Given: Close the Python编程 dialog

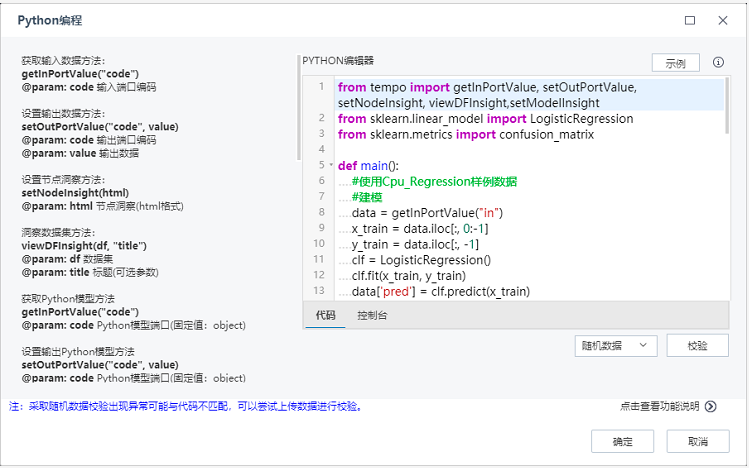Looking at the screenshot, I should tap(723, 20).
